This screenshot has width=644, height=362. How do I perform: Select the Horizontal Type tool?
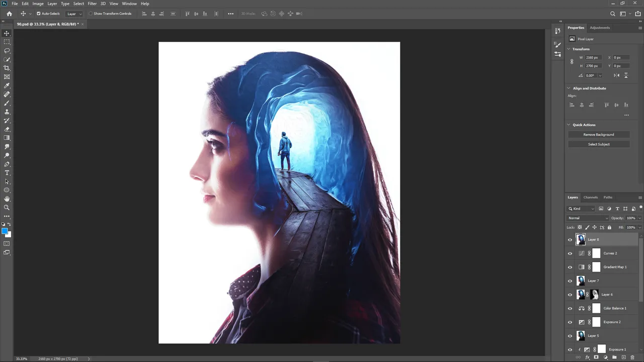[x=7, y=173]
